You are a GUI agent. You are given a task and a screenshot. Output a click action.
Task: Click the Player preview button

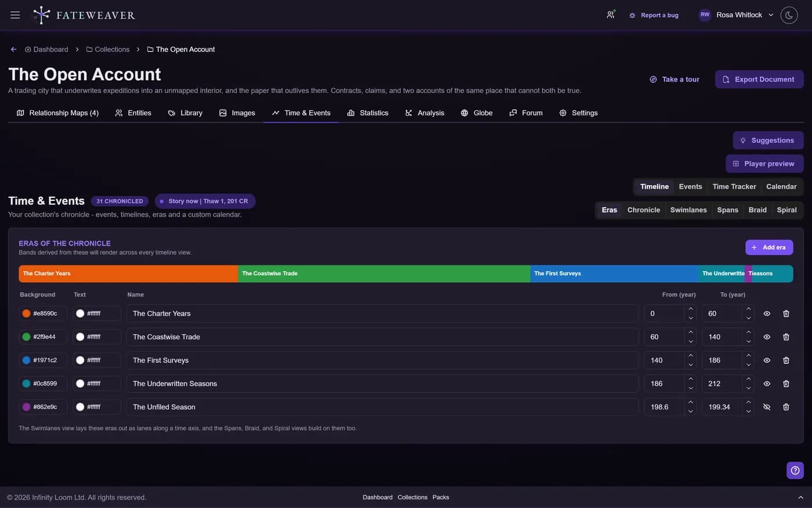[764, 164]
